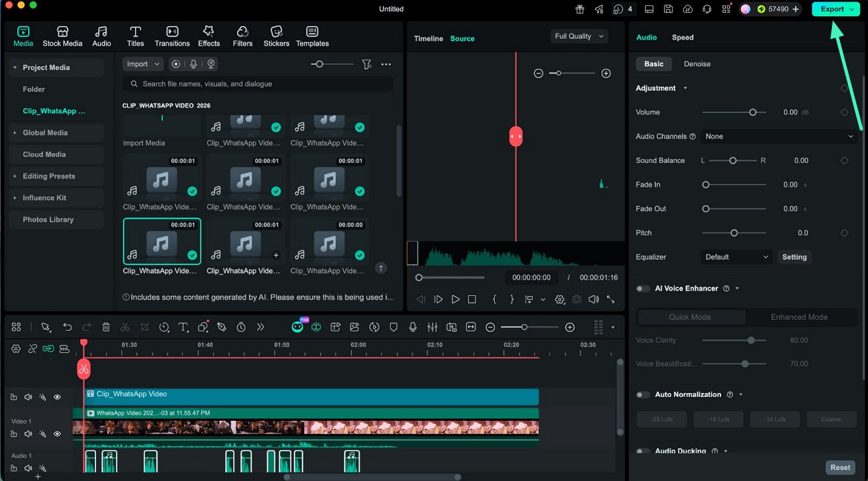Image resolution: width=868 pixels, height=481 pixels.
Task: Switch preview to Timeline tab
Action: pyautogui.click(x=428, y=39)
